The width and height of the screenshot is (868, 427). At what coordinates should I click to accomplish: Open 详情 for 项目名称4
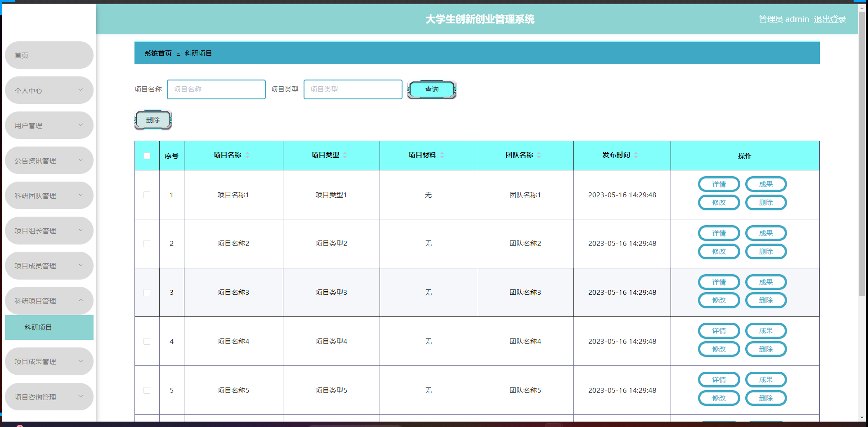coord(719,331)
